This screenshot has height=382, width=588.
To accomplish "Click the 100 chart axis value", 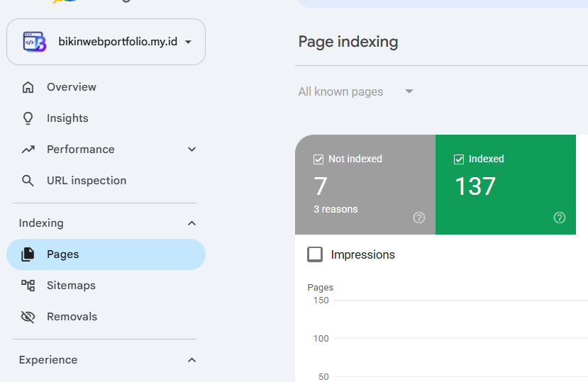I will tap(321, 339).
